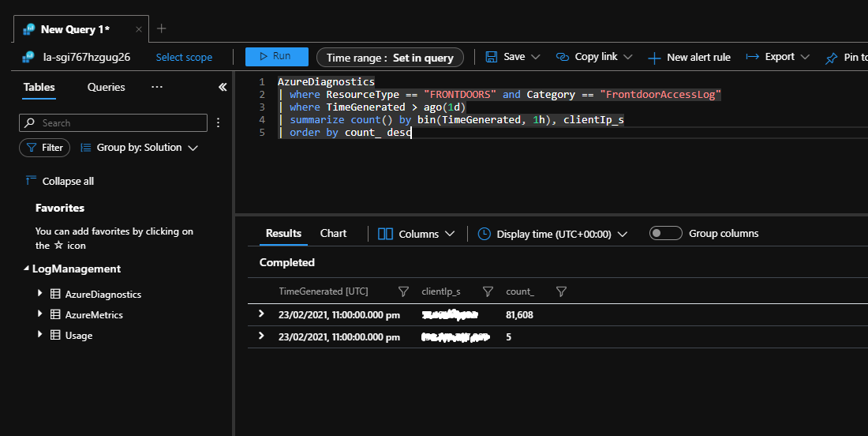Image resolution: width=868 pixels, height=436 pixels.
Task: Open the Display time (UTC+00:00) dropdown
Action: (x=552, y=234)
